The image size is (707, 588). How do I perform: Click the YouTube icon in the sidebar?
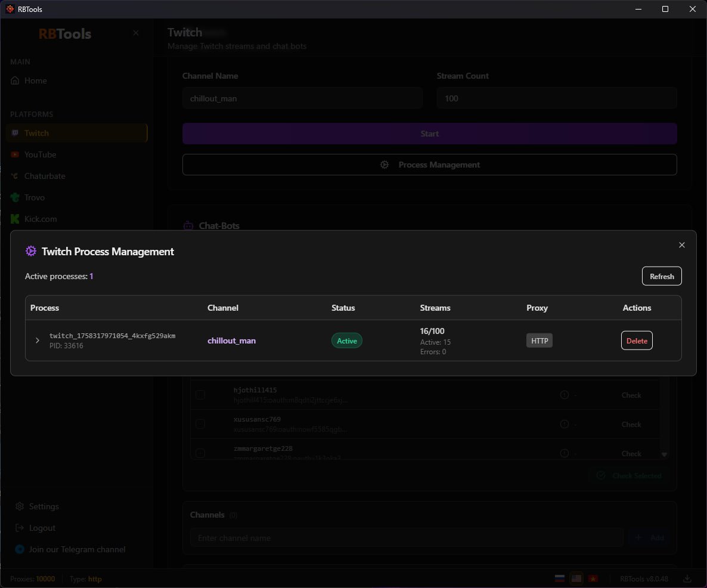pos(15,154)
